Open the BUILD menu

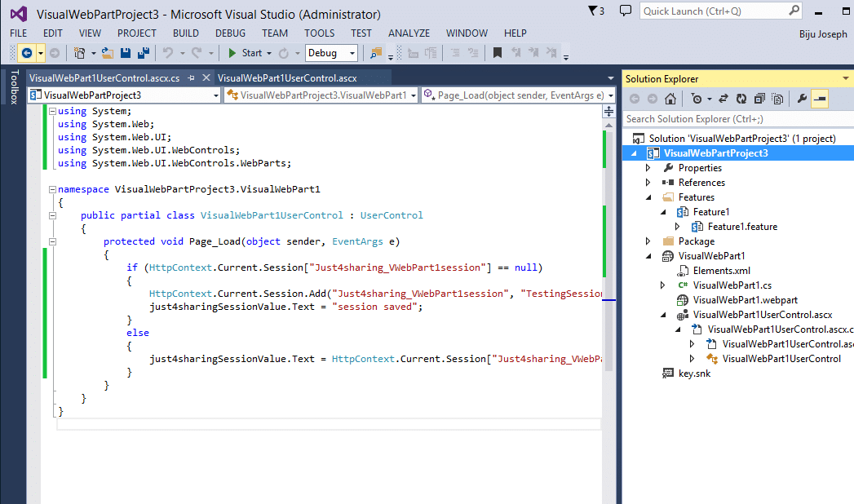[x=186, y=33]
